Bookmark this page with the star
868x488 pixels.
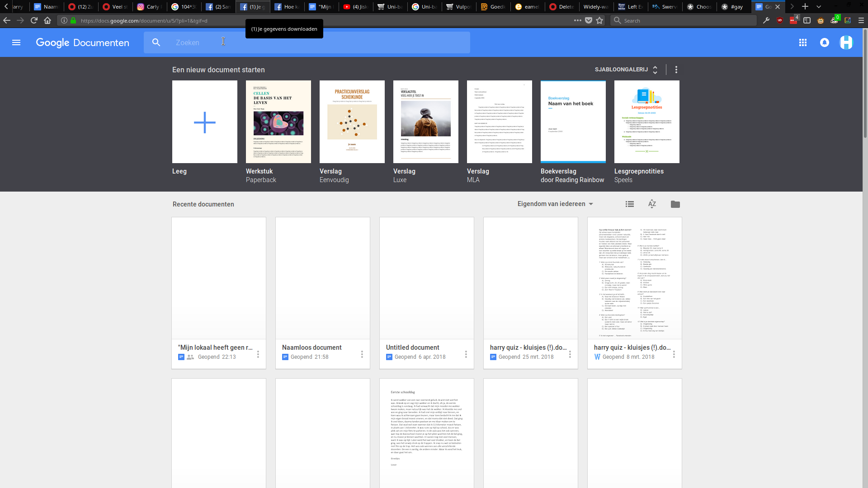600,20
